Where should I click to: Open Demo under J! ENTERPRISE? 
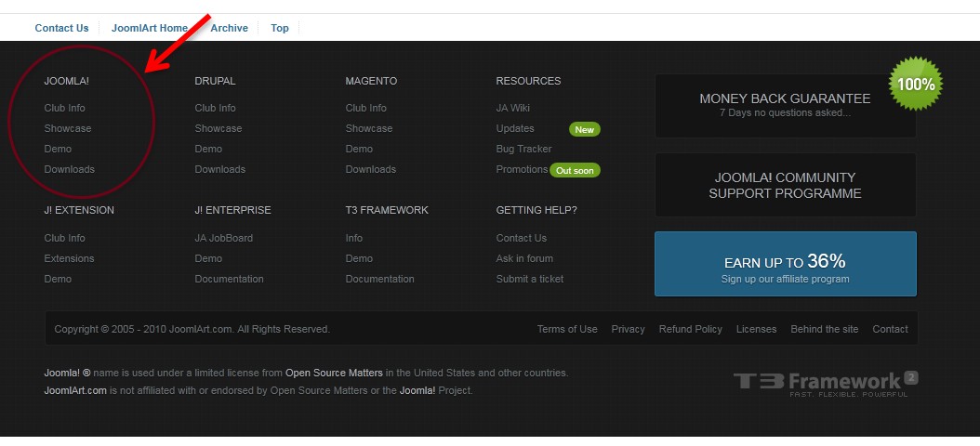click(208, 258)
